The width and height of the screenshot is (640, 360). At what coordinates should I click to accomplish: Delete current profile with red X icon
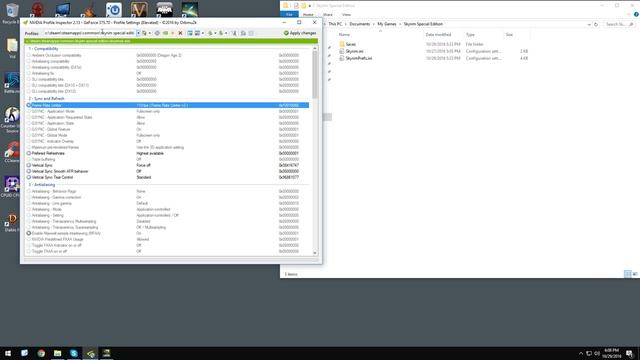(x=180, y=33)
